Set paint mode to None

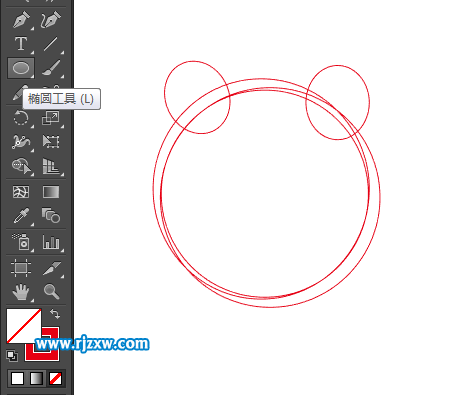[x=55, y=378]
